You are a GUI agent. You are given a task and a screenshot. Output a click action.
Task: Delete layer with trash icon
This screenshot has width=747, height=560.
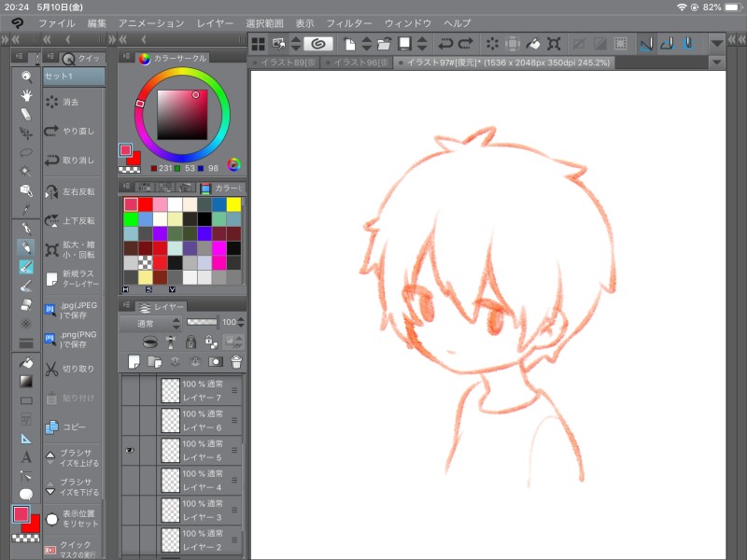[x=236, y=362]
